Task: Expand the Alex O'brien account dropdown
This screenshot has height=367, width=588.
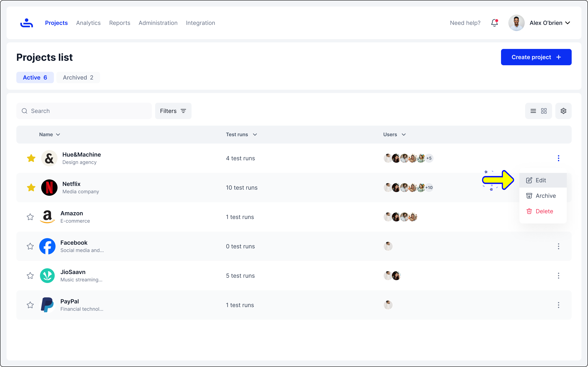Action: coord(568,23)
